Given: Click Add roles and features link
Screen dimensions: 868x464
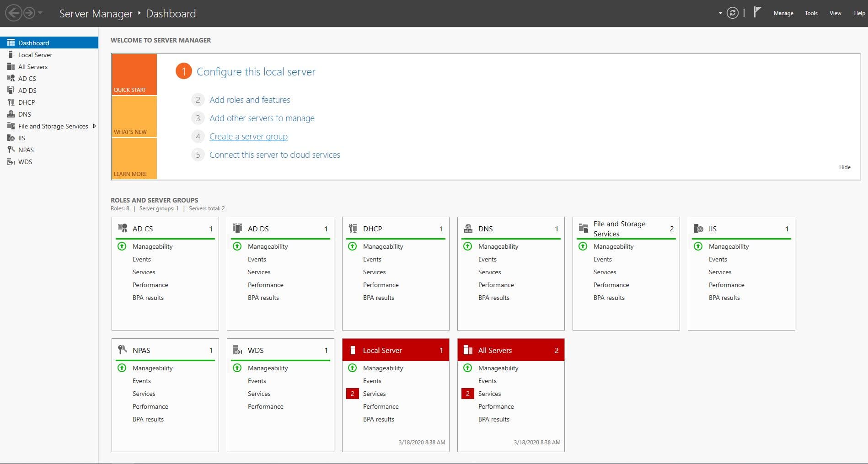Looking at the screenshot, I should [250, 100].
